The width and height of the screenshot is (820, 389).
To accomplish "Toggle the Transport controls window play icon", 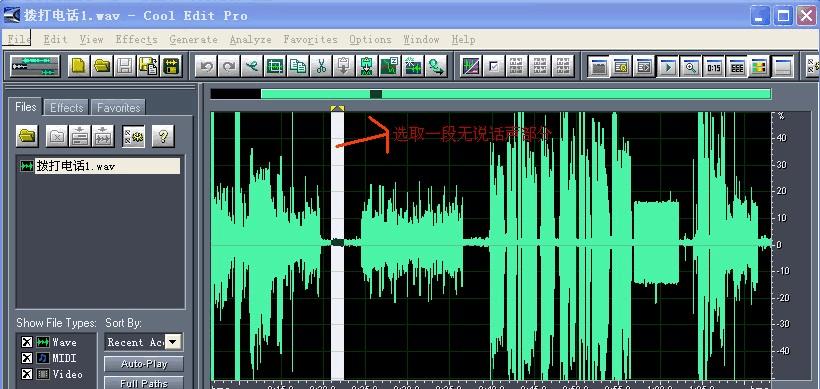I will [x=667, y=66].
